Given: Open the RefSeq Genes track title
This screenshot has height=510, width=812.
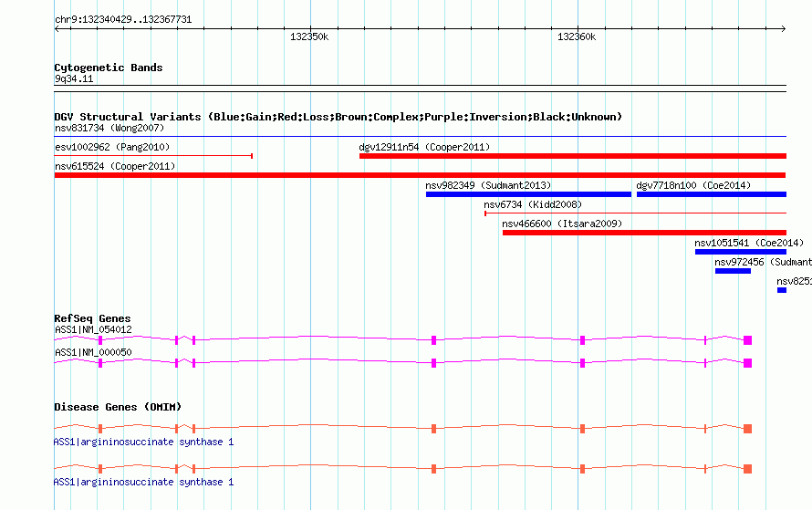Looking at the screenshot, I should [92, 318].
